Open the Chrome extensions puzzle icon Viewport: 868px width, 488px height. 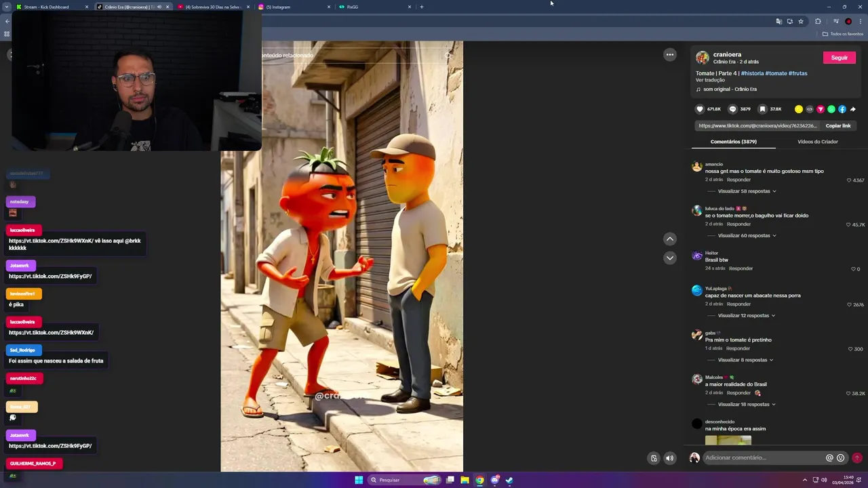click(818, 21)
